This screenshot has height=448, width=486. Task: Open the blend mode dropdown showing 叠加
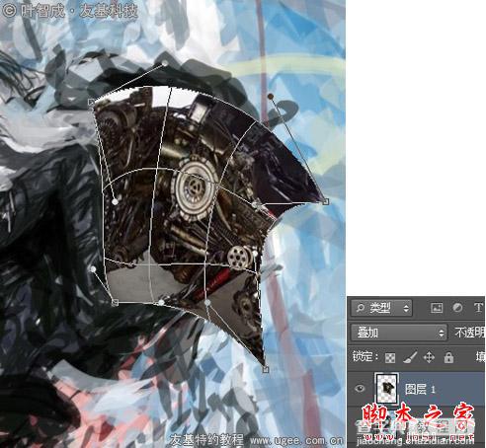pyautogui.click(x=399, y=333)
